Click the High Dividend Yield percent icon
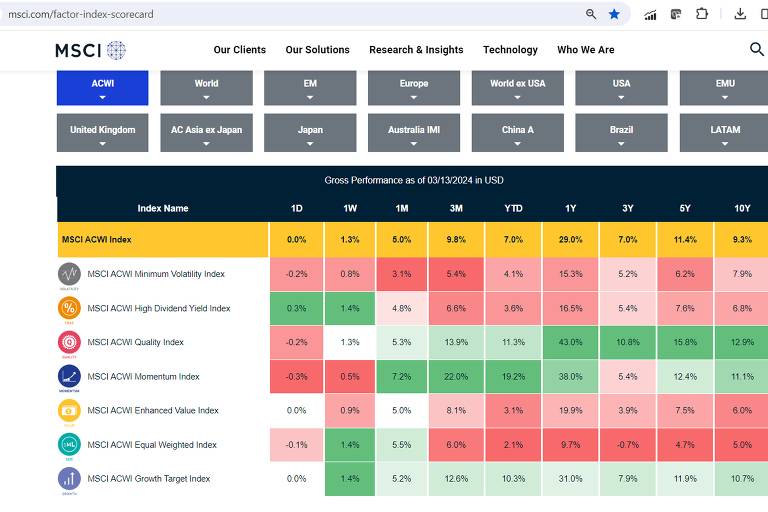This screenshot has width=768, height=512. [69, 308]
